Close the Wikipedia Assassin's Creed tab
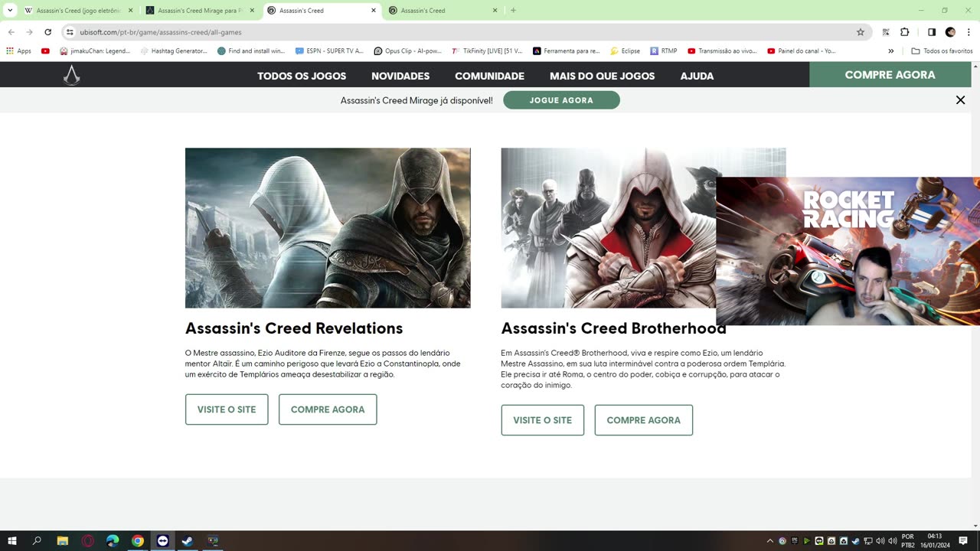Screen dimensions: 980x551 (130, 11)
